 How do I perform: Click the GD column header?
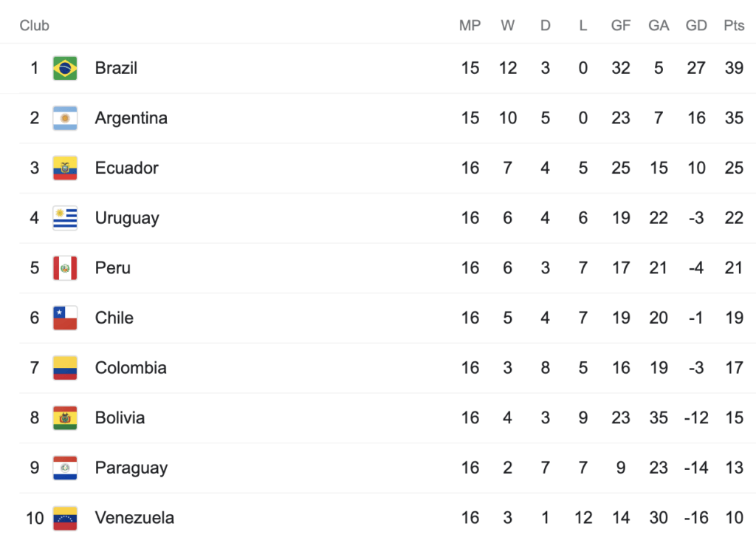(x=696, y=25)
